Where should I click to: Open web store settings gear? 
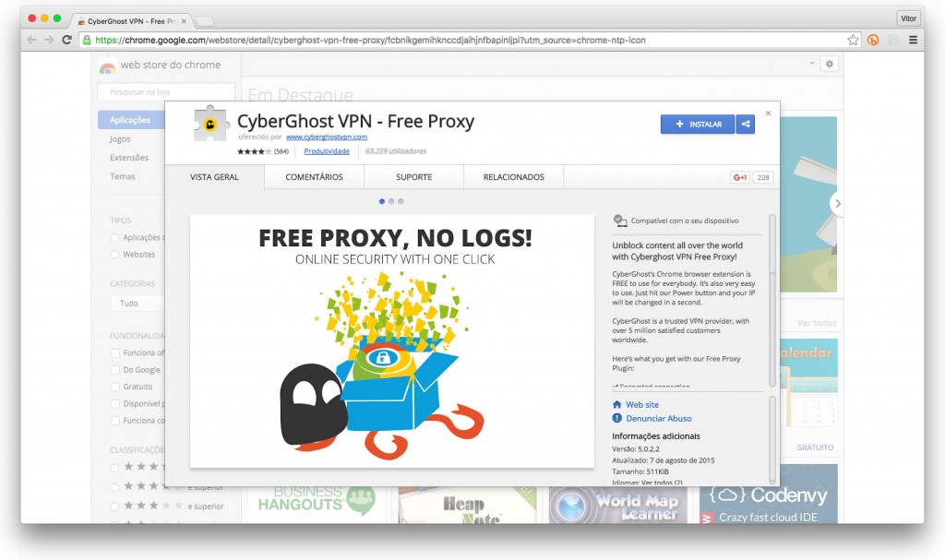click(830, 64)
